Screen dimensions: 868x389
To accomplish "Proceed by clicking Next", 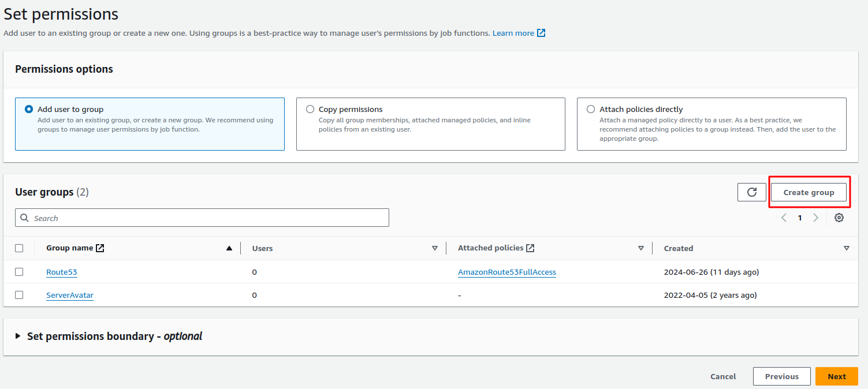I will (x=836, y=376).
